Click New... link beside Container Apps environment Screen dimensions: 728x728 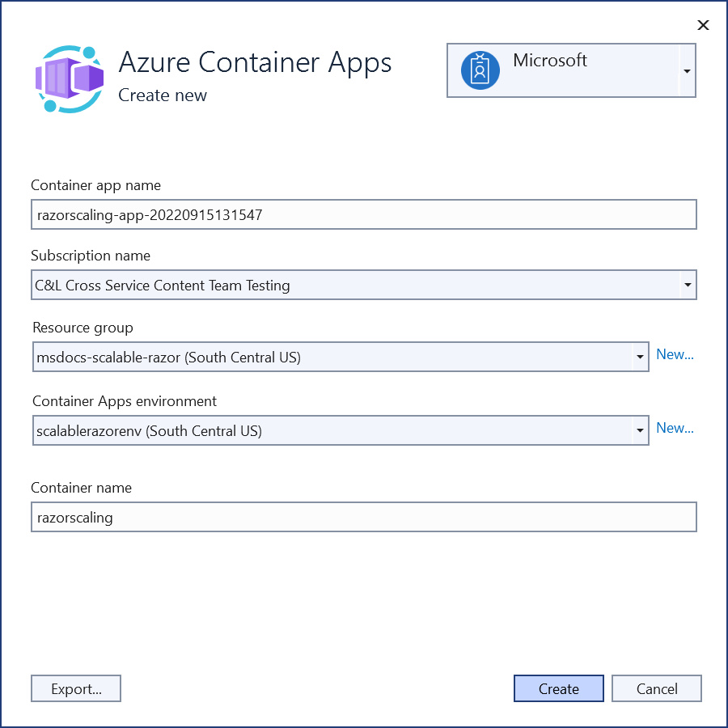(x=675, y=428)
